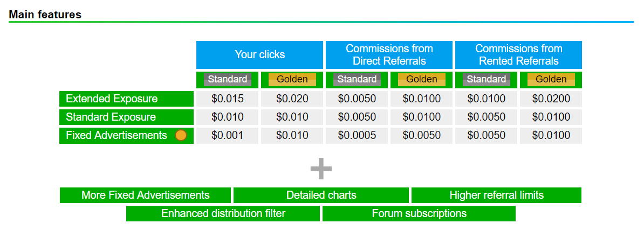
Task: Select the Standard badge under Your clicks
Action: point(228,80)
